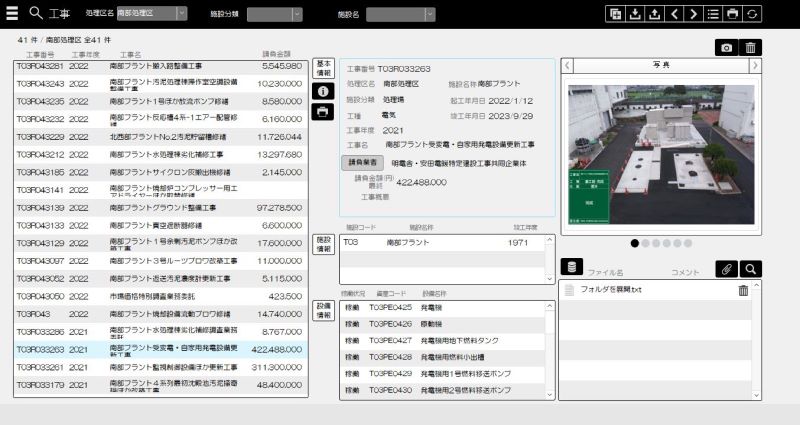Select equipment row T03PE0428
Image resolution: width=800 pixels, height=425 pixels.
(443, 357)
